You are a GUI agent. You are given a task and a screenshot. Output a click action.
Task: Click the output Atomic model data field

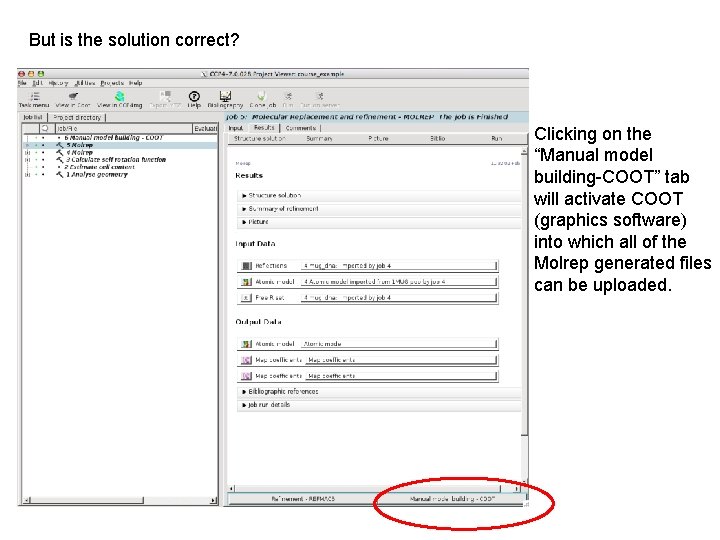pos(399,344)
